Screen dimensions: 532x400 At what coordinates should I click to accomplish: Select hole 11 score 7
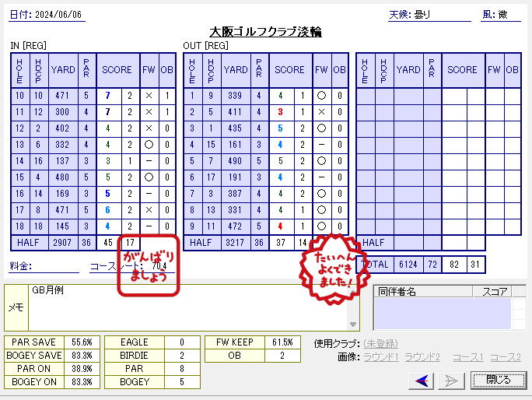tap(108, 112)
